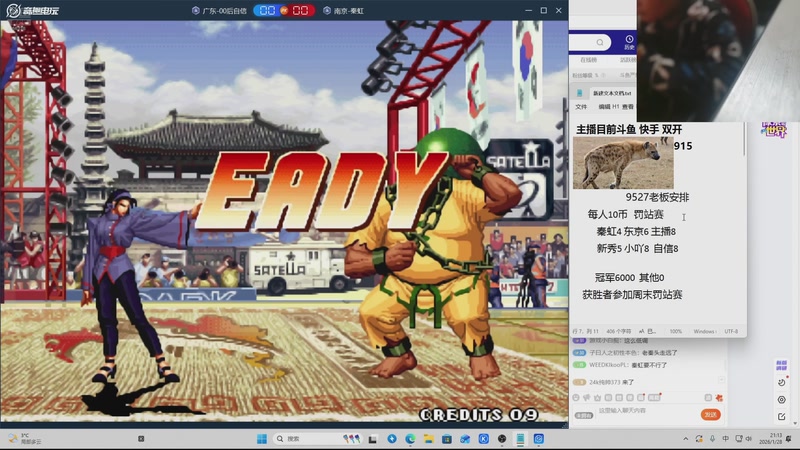Image resolution: width=800 pixels, height=450 pixels.
Task: Click the edit/share square icon in side toolbar
Action: 781,417
